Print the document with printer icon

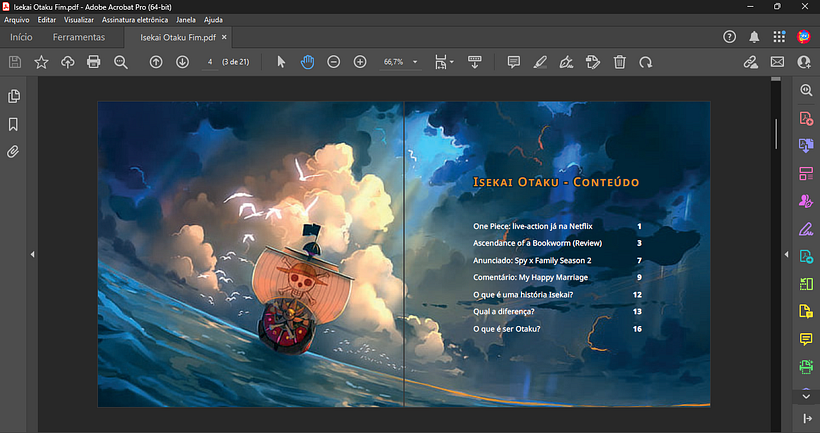coord(94,62)
